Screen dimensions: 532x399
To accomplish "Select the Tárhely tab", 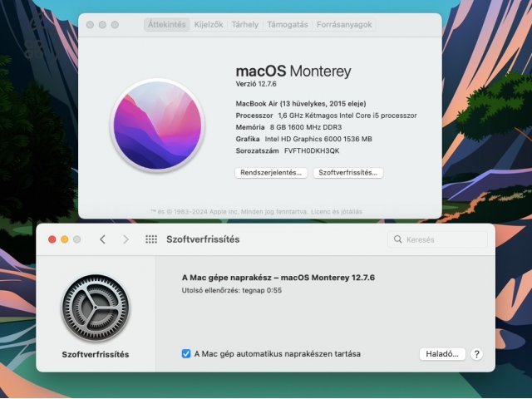I will (245, 24).
